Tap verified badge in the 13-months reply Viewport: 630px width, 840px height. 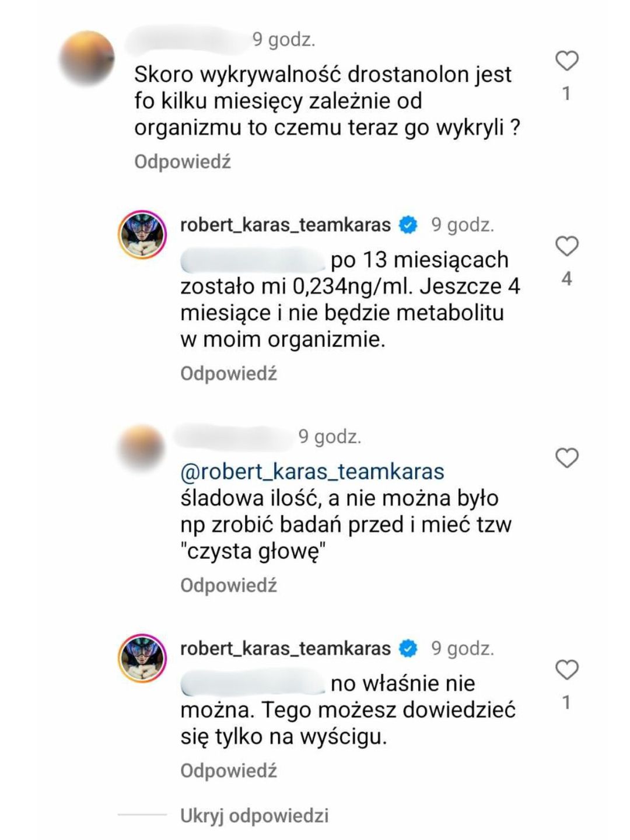pos(408,225)
